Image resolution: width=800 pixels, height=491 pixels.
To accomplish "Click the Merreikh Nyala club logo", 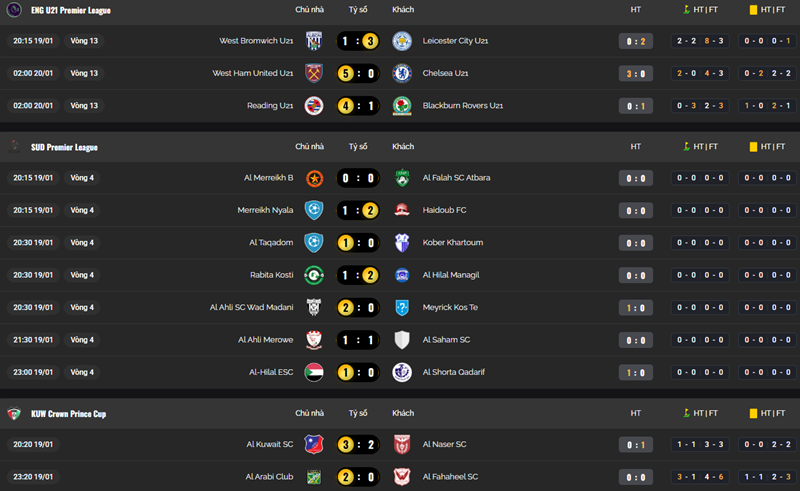I will coord(314,210).
